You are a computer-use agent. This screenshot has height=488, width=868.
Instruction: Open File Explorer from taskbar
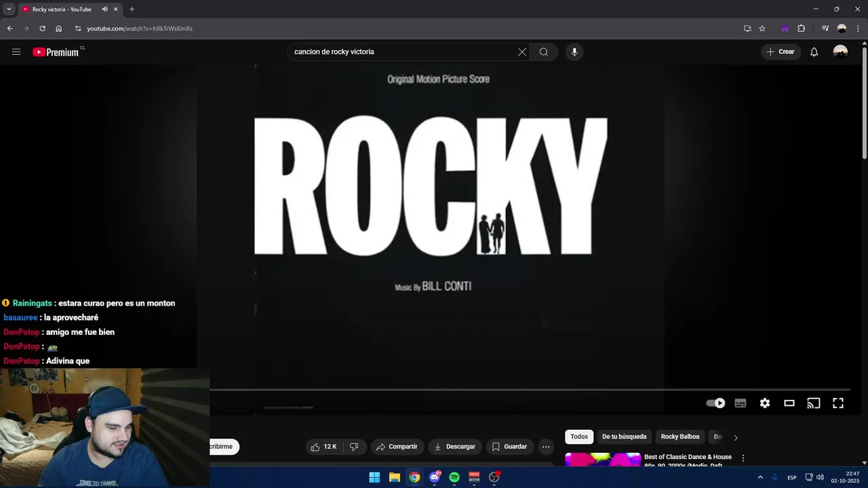click(x=395, y=477)
